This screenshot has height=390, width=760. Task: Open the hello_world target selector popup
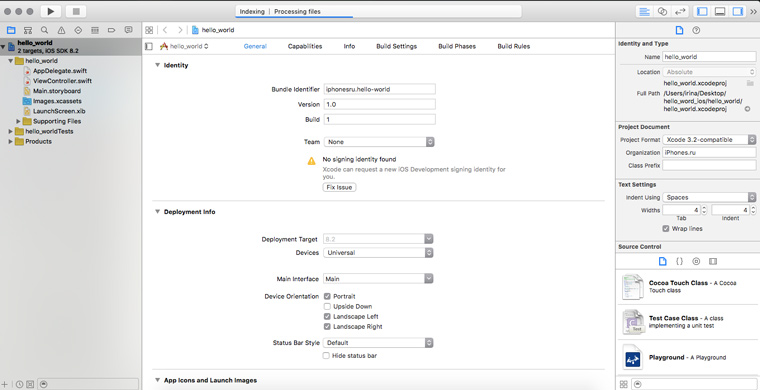(x=184, y=47)
